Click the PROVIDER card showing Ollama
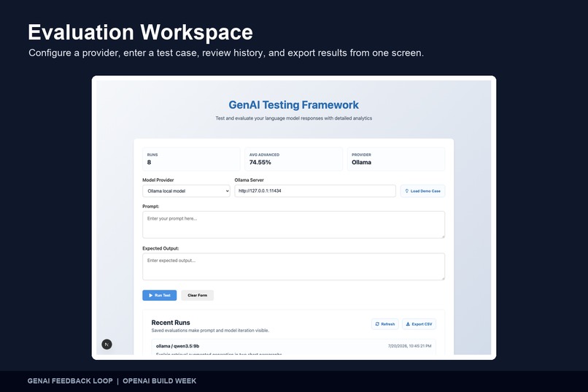 (x=396, y=159)
